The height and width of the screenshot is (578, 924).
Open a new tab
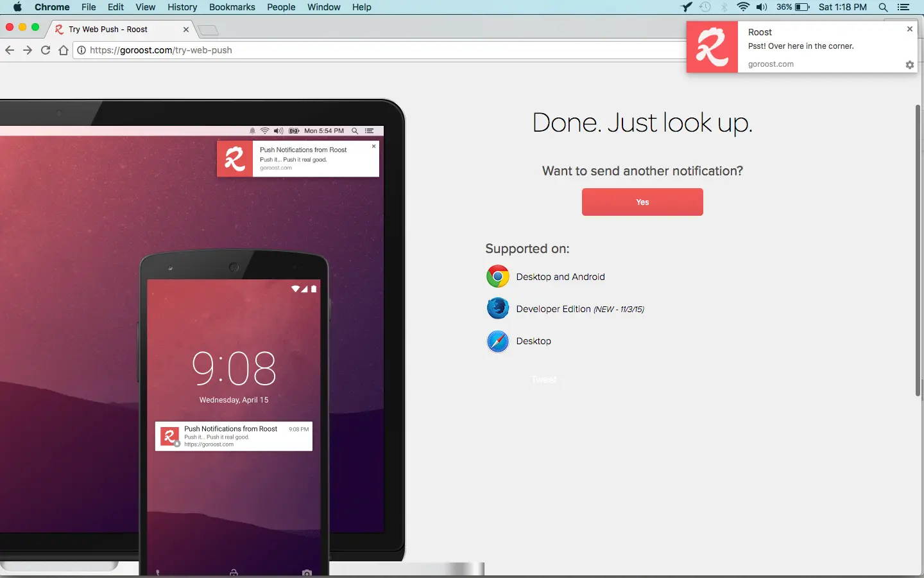click(208, 30)
